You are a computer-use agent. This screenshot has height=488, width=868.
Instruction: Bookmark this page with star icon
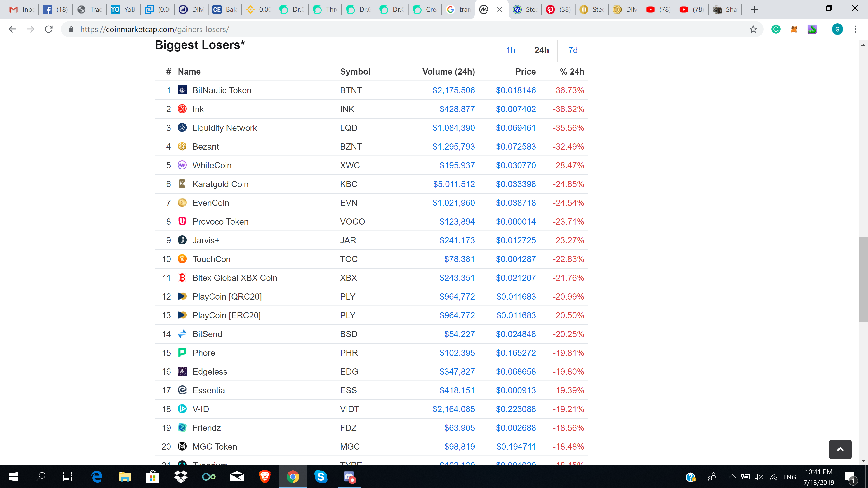pos(753,29)
